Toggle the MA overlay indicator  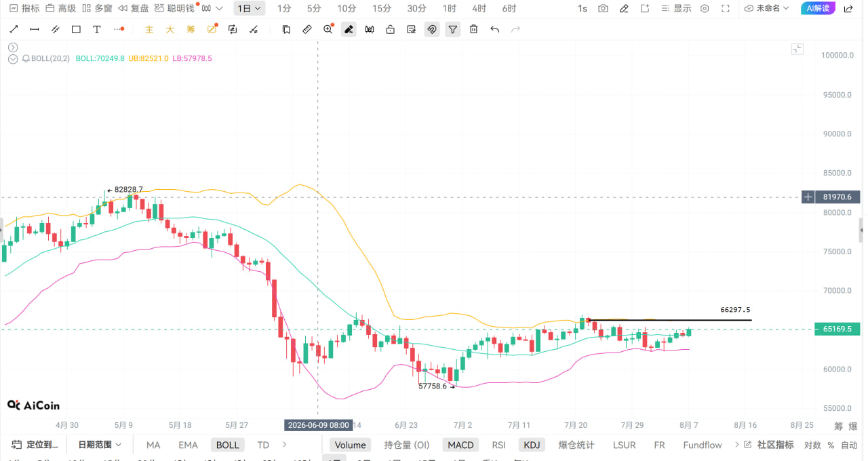[x=153, y=445]
